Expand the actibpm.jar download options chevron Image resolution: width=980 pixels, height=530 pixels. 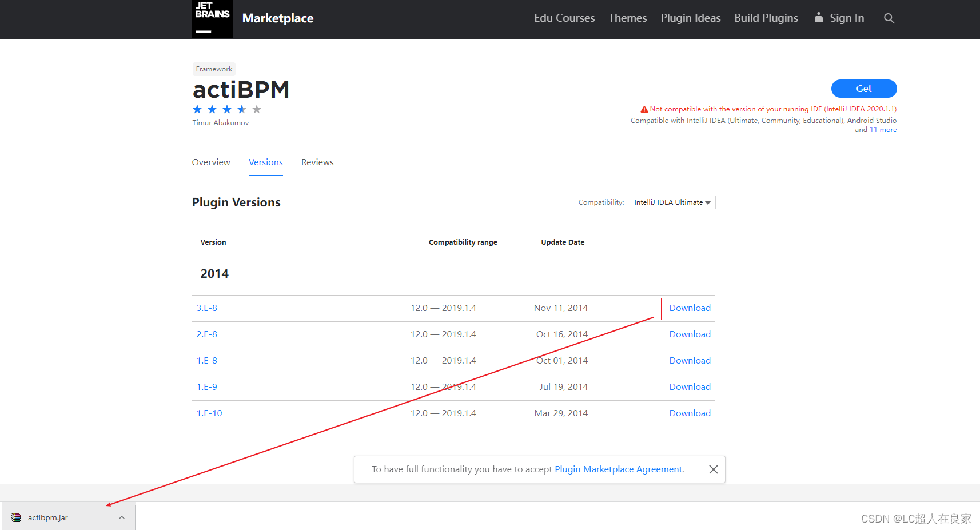click(x=122, y=517)
